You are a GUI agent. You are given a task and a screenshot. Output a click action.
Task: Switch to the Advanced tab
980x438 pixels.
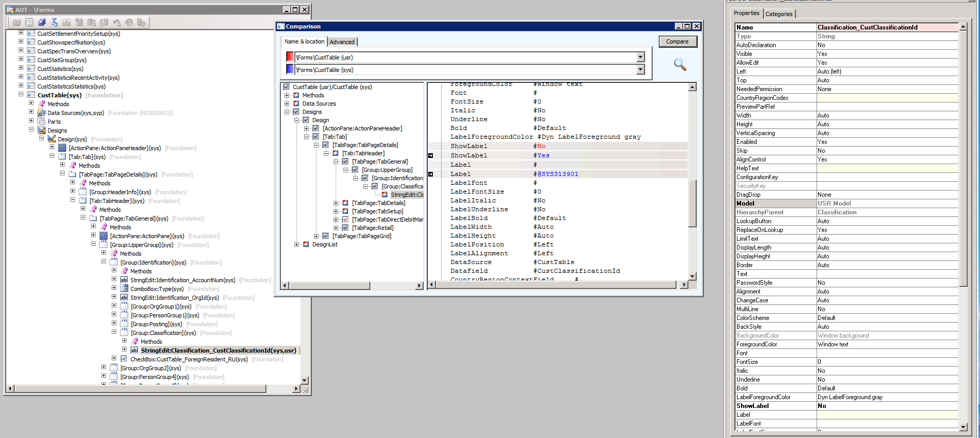(342, 42)
